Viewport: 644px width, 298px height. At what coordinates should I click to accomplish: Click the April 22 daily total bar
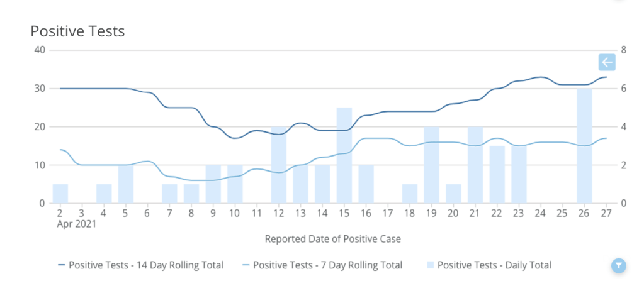[x=497, y=175]
